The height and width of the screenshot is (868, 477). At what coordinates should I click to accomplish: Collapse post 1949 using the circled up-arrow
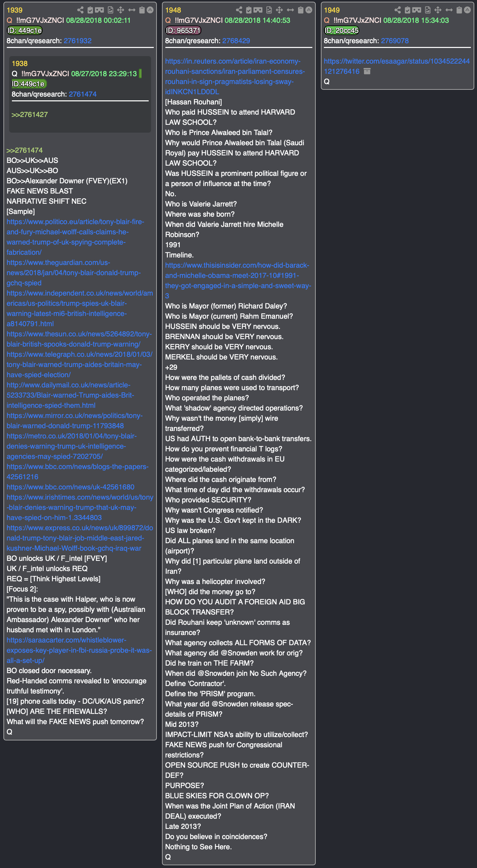[x=467, y=10]
